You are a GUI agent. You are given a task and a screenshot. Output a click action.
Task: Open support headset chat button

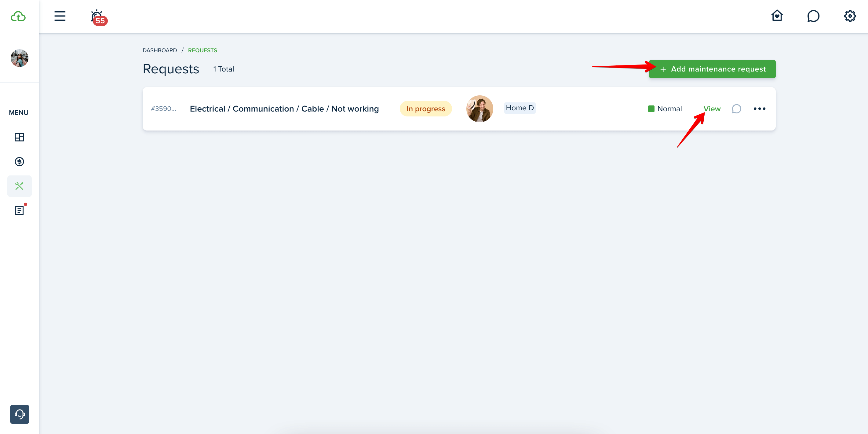click(x=20, y=414)
